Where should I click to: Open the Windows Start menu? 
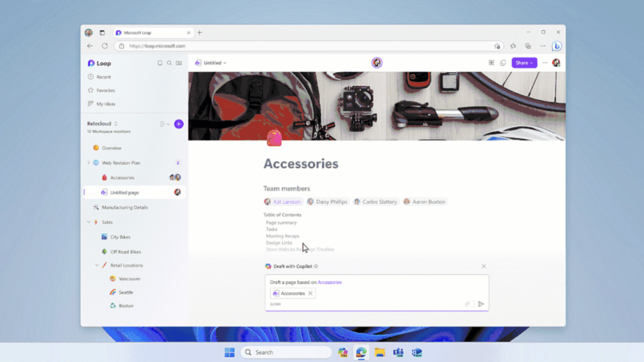click(x=230, y=352)
